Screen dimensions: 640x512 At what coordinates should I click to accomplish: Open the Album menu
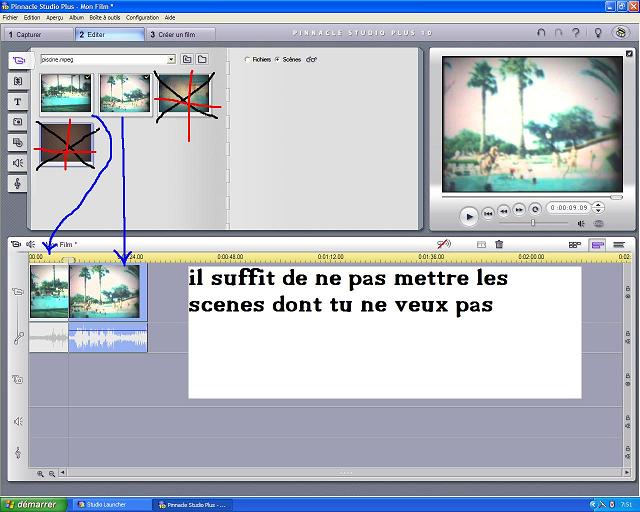coord(76,18)
